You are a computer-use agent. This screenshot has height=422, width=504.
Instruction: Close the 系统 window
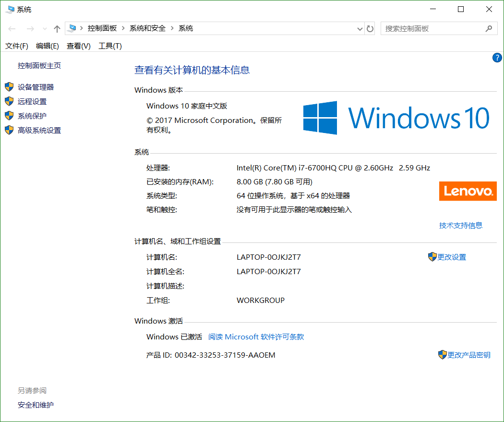(x=489, y=9)
